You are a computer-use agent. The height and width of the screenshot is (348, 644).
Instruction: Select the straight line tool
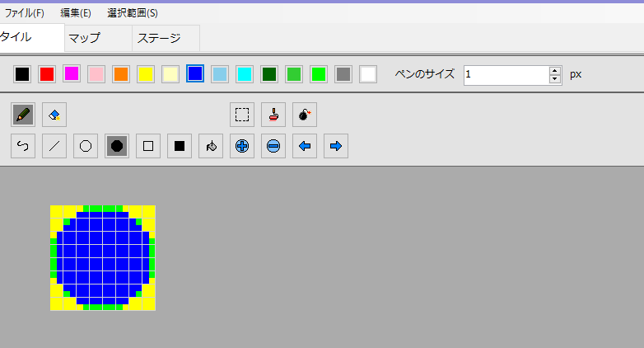(x=54, y=146)
